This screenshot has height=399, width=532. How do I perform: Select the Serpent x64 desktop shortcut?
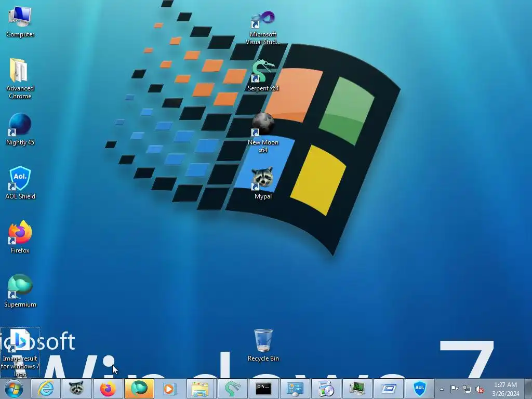pyautogui.click(x=263, y=75)
